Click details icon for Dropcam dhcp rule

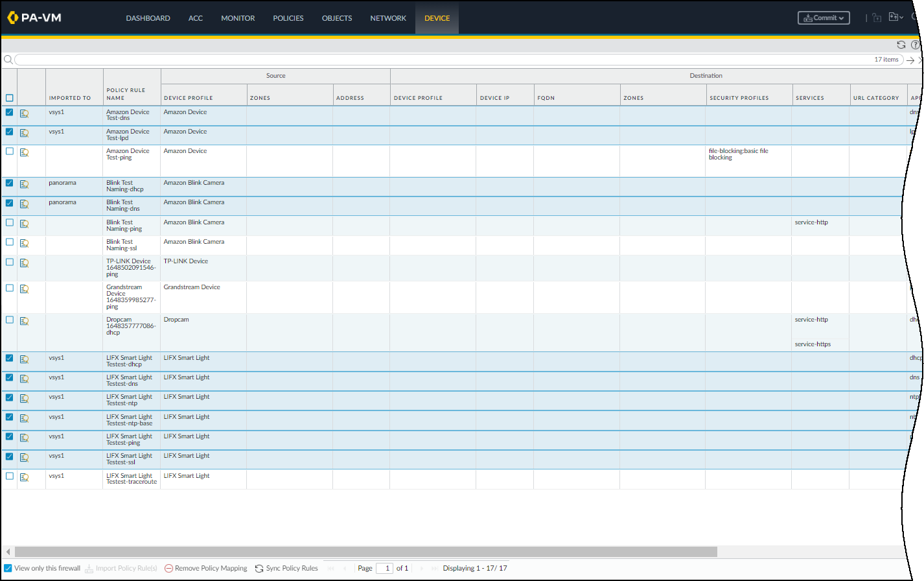[x=24, y=321]
